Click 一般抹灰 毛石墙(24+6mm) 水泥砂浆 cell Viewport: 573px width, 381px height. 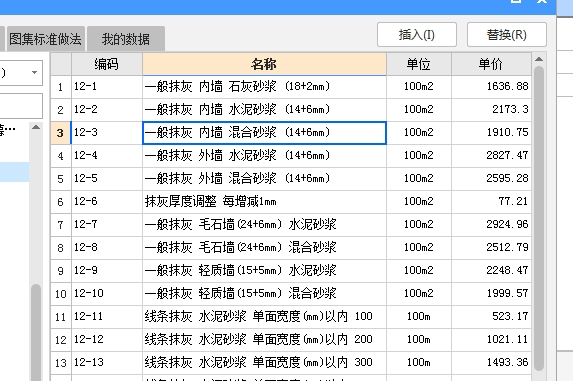264,225
